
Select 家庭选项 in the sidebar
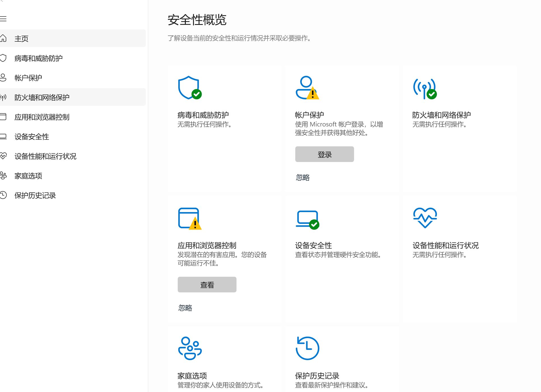tap(73, 175)
